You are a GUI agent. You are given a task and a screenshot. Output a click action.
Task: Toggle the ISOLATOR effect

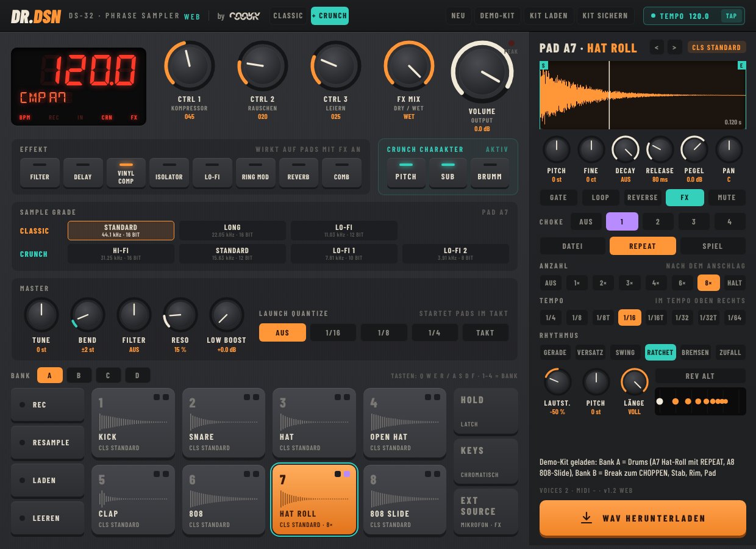[x=169, y=174]
